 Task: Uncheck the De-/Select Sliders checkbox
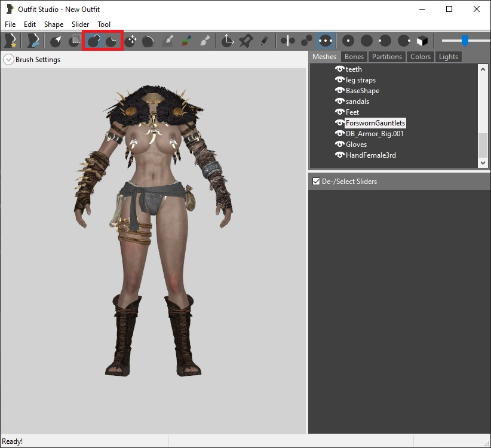click(x=316, y=181)
